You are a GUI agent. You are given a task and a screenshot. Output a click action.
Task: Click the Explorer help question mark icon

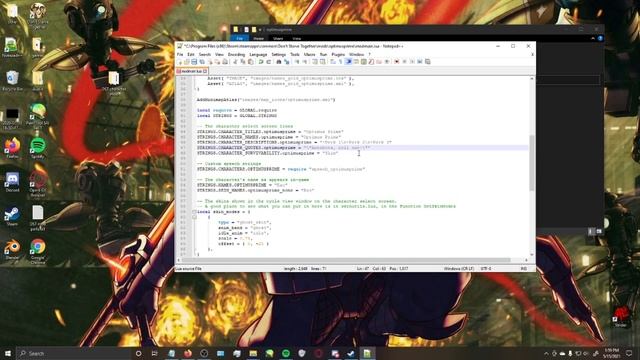tap(600, 38)
